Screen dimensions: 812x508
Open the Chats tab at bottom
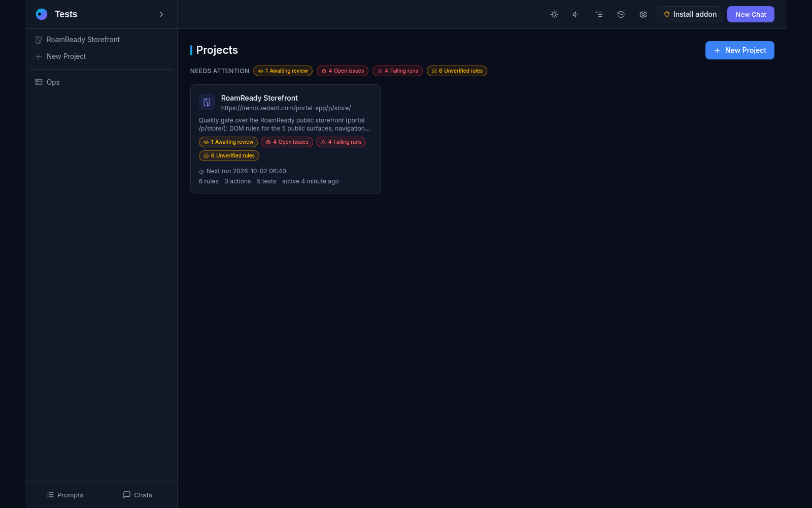pos(138,495)
